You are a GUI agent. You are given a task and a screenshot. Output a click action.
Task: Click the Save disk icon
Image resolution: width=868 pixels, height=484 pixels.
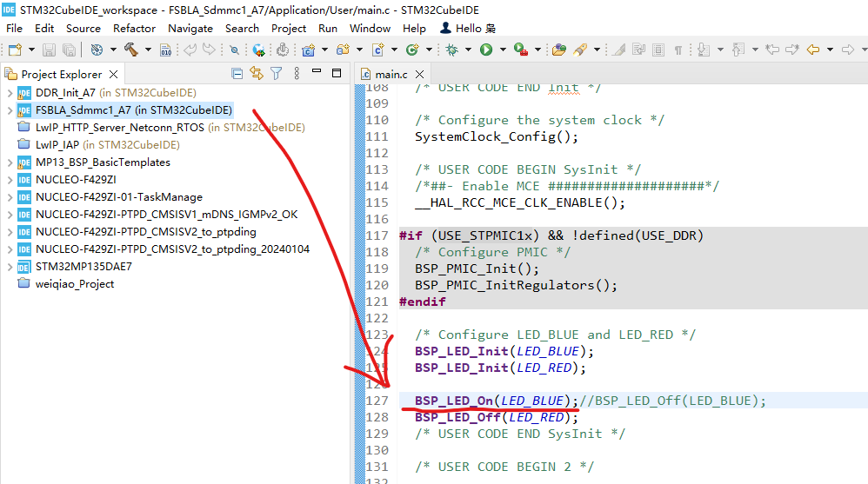click(x=50, y=50)
